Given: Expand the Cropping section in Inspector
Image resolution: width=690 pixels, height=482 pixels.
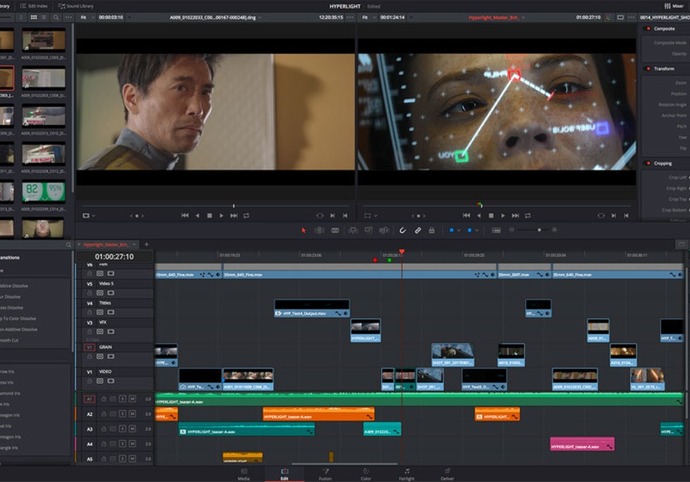Looking at the screenshot, I should tap(663, 163).
